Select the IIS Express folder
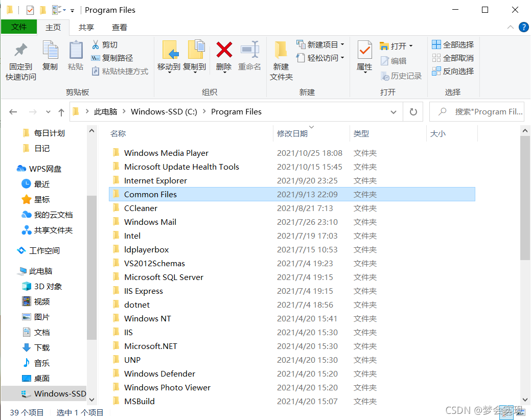531x420 pixels. 292,291
